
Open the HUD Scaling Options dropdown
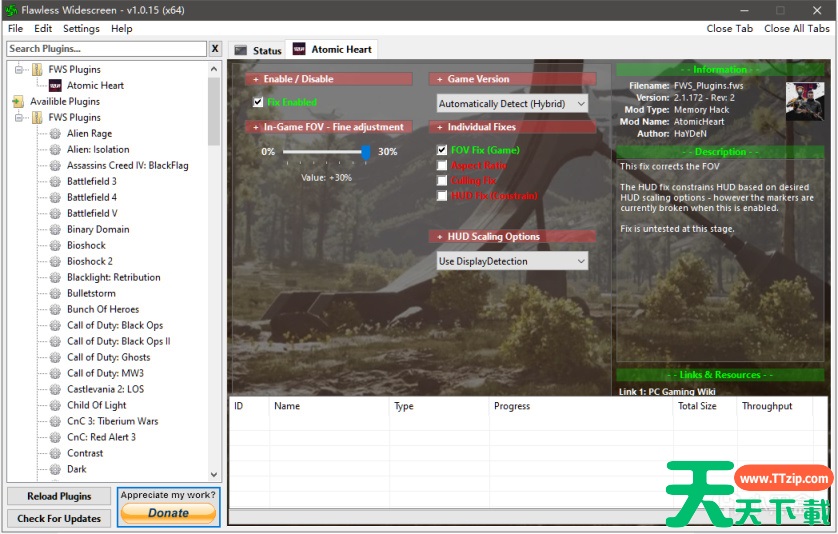pos(513,261)
